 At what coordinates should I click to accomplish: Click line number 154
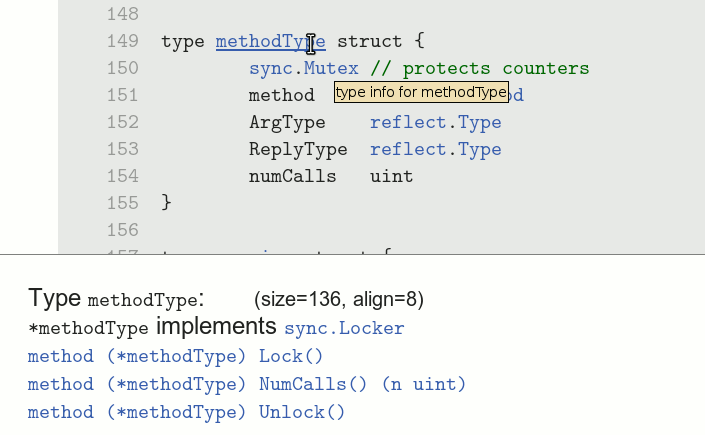(121, 177)
